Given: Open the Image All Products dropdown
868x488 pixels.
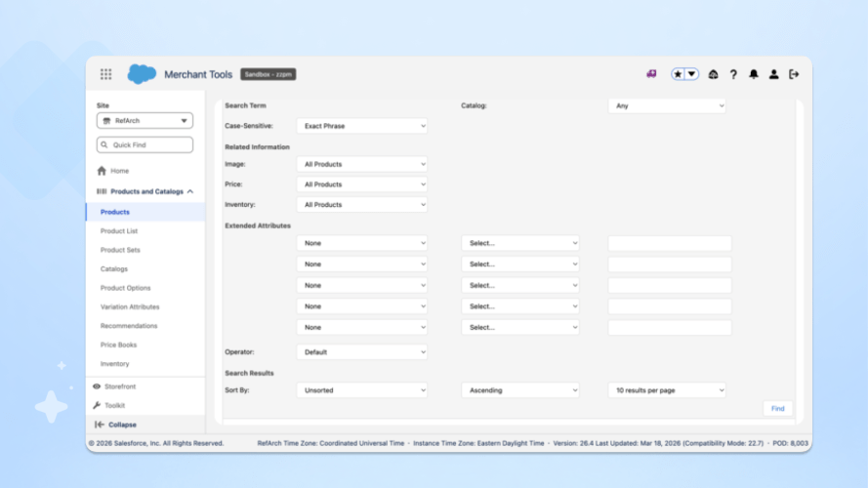Looking at the screenshot, I should [x=362, y=164].
